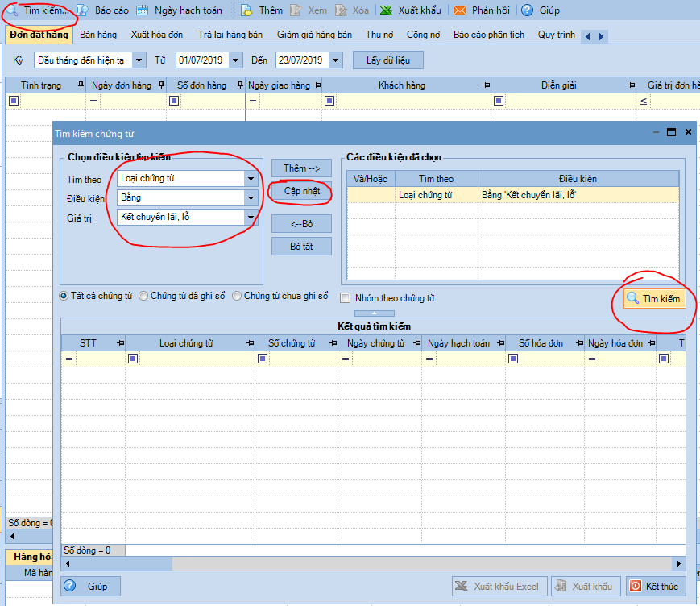Pin the Ngày hạch toán results column

point(500,343)
